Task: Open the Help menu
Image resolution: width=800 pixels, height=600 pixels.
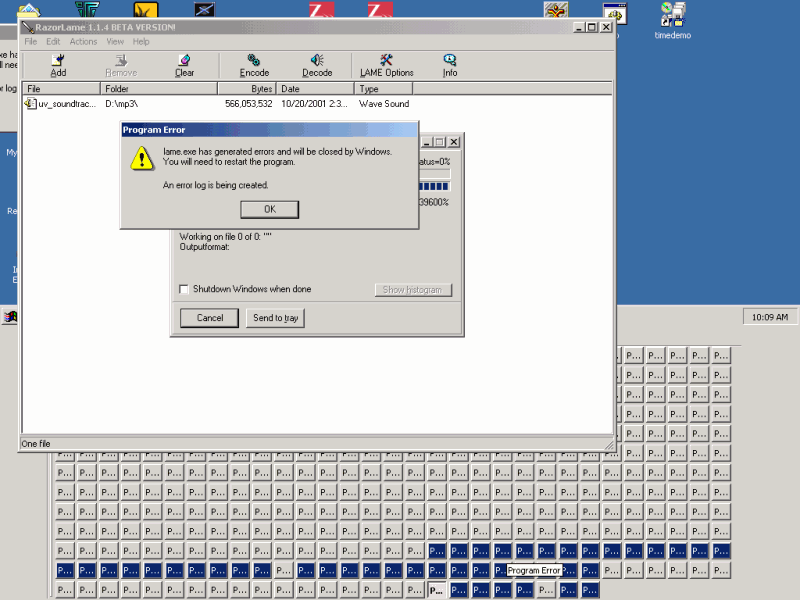Action: pyautogui.click(x=141, y=42)
